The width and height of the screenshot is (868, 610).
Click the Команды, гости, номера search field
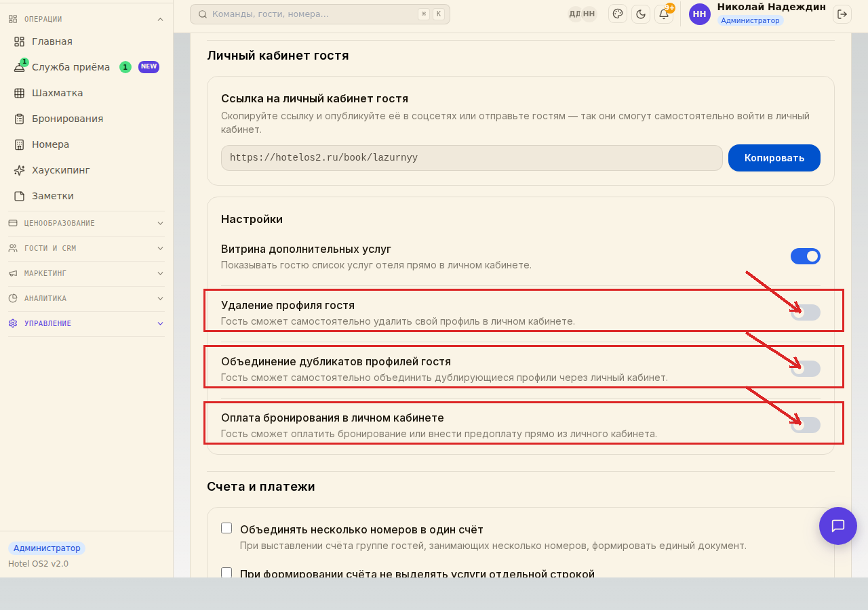(320, 14)
